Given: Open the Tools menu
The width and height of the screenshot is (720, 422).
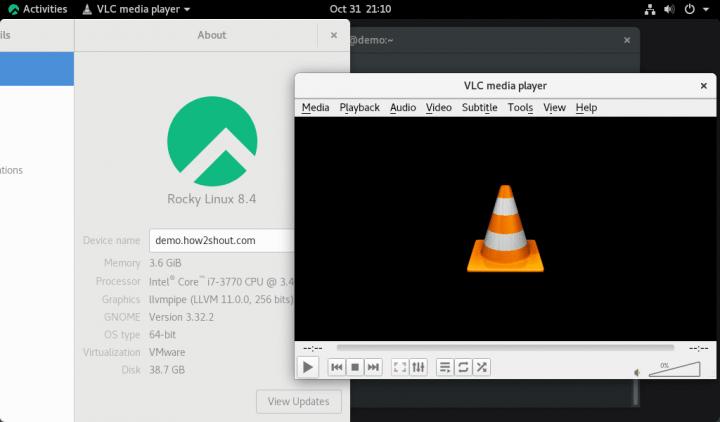Looking at the screenshot, I should coord(520,108).
